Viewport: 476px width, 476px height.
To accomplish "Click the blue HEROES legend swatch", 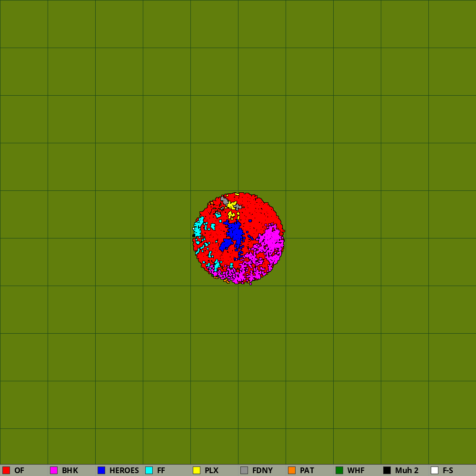I will [x=101, y=470].
